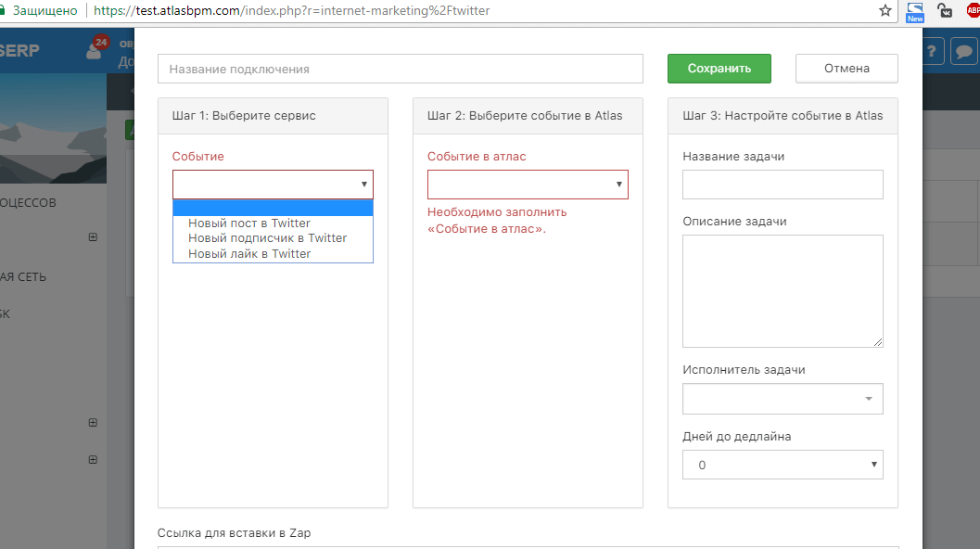This screenshot has height=549, width=980.
Task: Click into the Описание задачи textarea
Action: [x=783, y=291]
